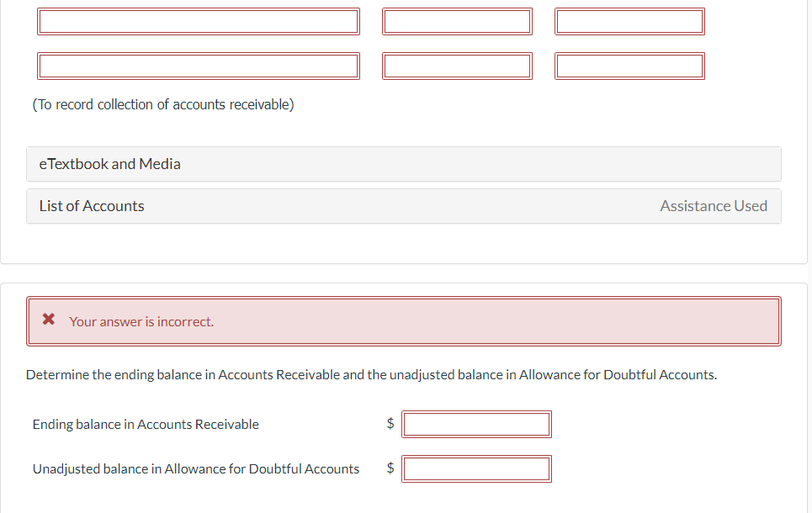Select the first-row account title field

tap(199, 22)
